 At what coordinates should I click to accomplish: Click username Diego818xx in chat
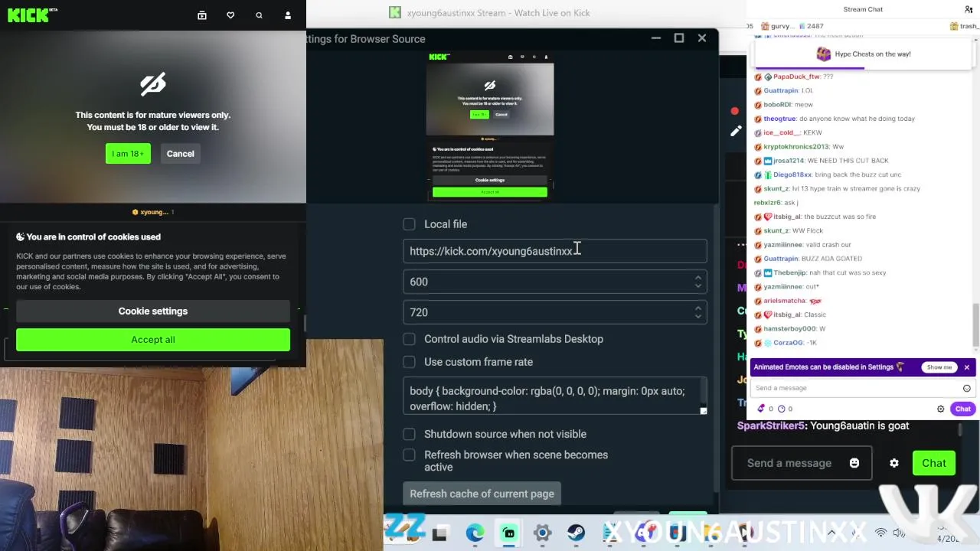[792, 174]
